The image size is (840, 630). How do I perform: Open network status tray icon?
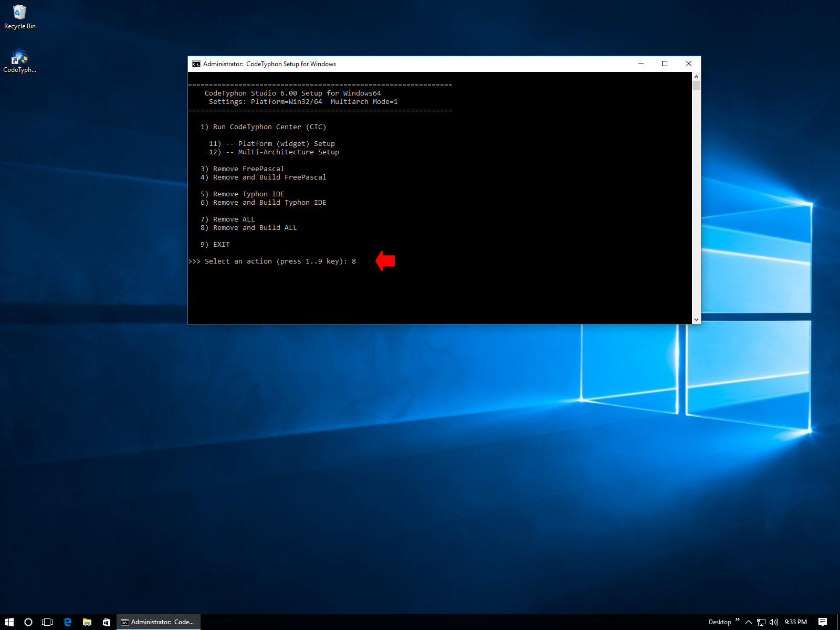761,622
